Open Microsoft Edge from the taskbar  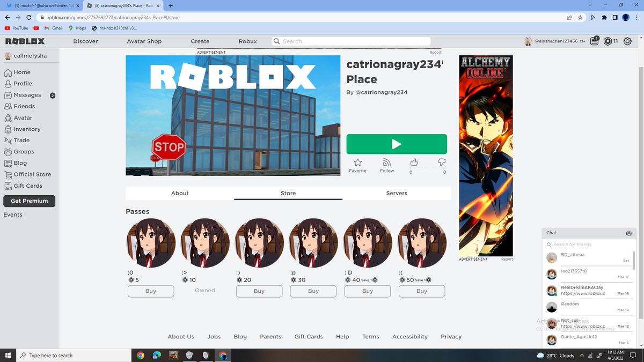tap(156, 355)
